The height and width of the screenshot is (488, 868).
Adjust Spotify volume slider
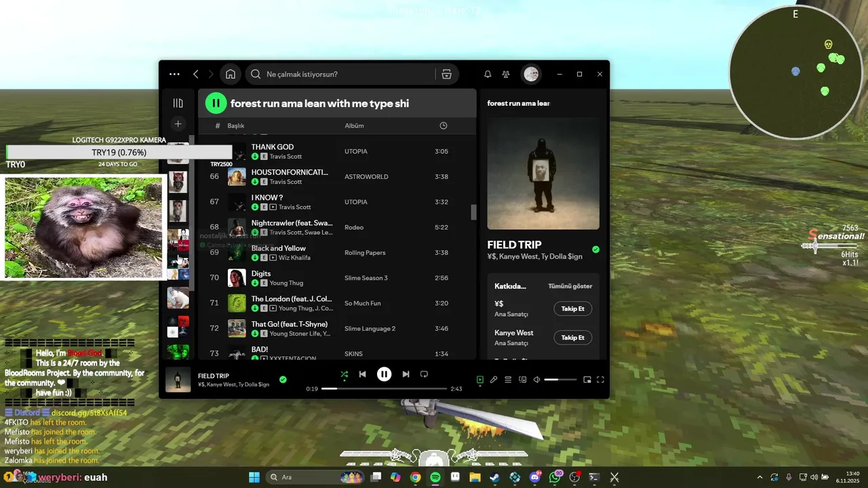coord(560,380)
